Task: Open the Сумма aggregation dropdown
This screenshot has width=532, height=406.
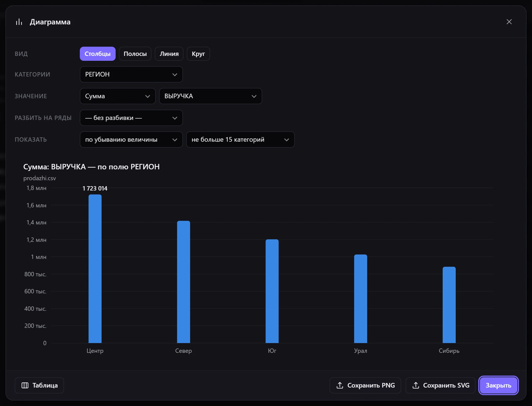Action: tap(118, 96)
